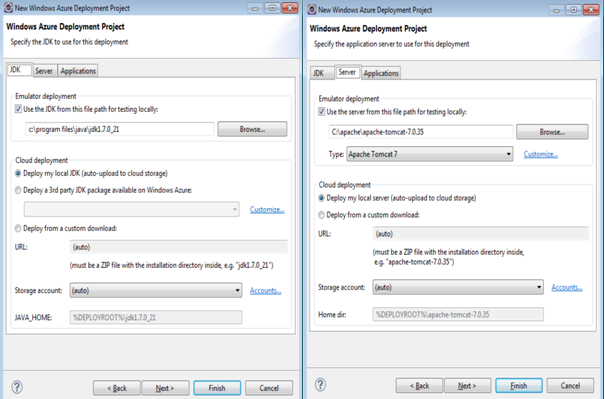Click Finish in the JDK dialog
Viewport: 605px width, 399px height.
point(217,388)
